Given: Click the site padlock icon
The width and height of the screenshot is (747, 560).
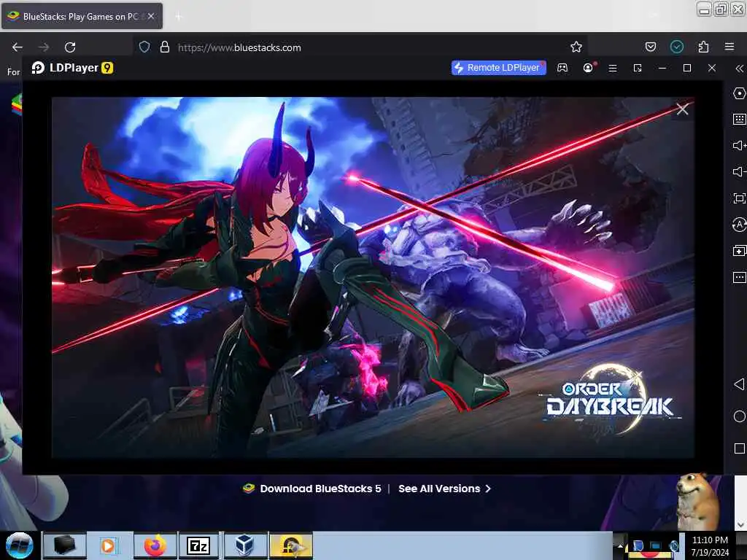Looking at the screenshot, I should (165, 47).
